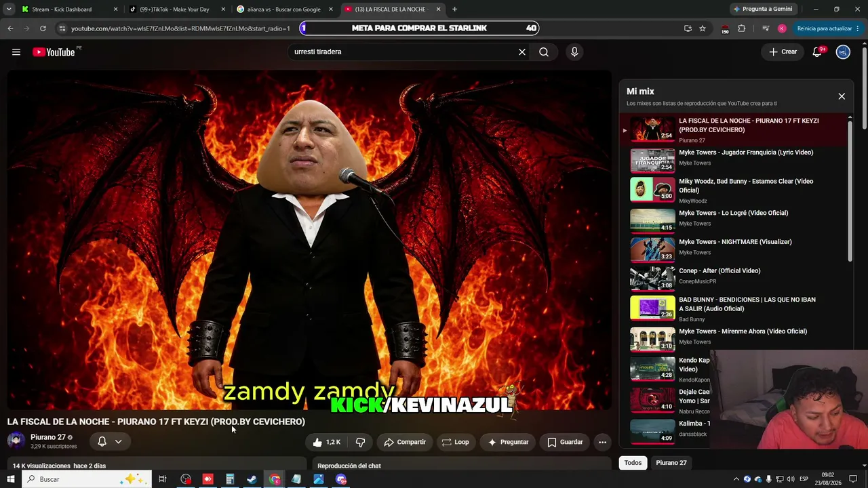The height and width of the screenshot is (488, 868).
Task: Dislike the video with thumbs down
Action: [360, 442]
